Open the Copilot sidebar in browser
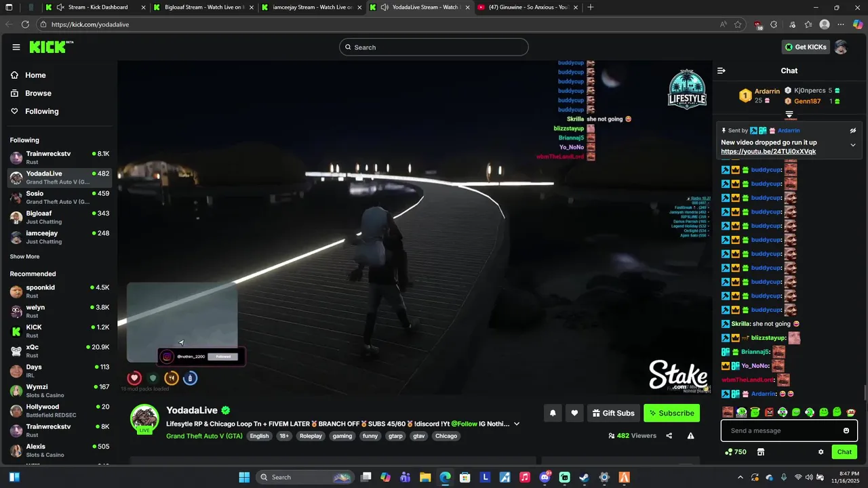The width and height of the screenshot is (868, 488). point(858,24)
